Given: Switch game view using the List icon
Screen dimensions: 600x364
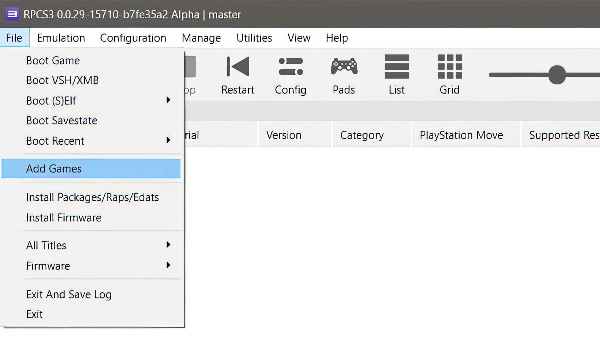Looking at the screenshot, I should coord(396,73).
